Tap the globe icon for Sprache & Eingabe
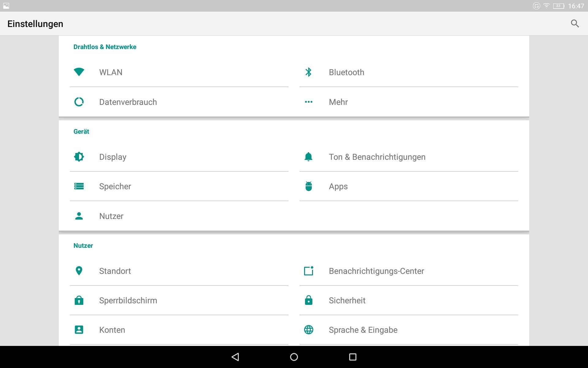 click(308, 330)
